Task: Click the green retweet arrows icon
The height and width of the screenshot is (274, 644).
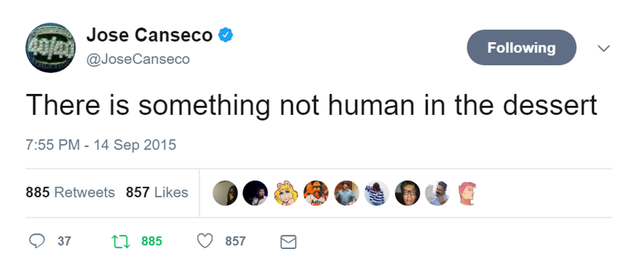Action: (x=120, y=241)
